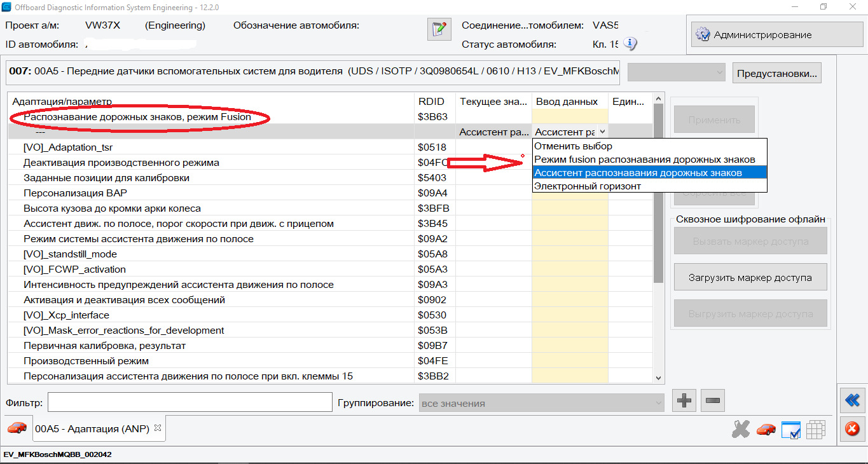
Task: Select Заданные позиции для калибровки row
Action: (331, 177)
